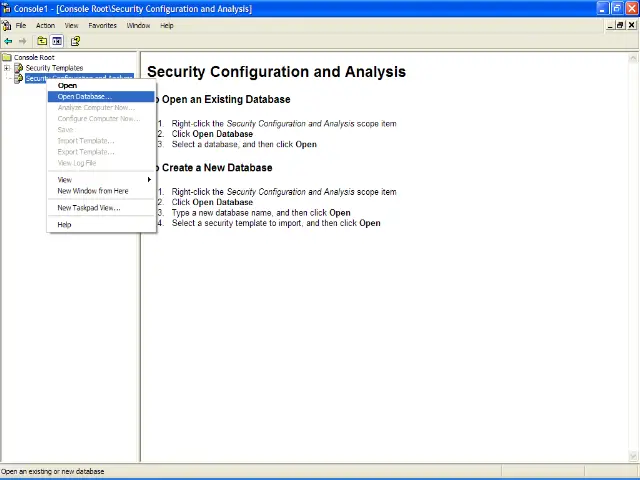Restore the inner console child window
640x480 pixels.
tap(620, 25)
